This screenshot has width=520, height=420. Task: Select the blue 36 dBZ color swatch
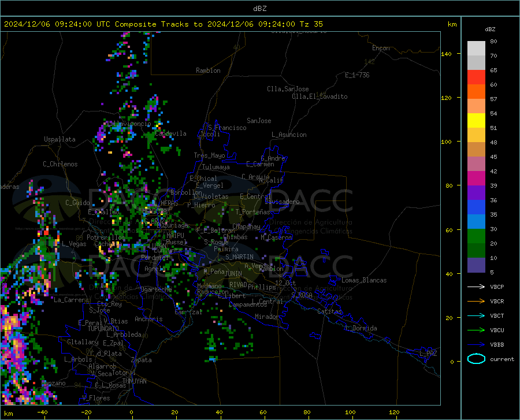(476, 207)
